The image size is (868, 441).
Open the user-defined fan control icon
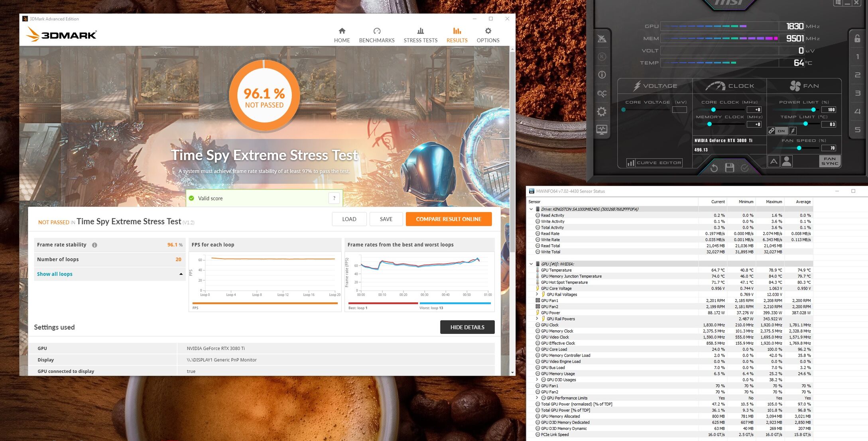click(x=787, y=161)
